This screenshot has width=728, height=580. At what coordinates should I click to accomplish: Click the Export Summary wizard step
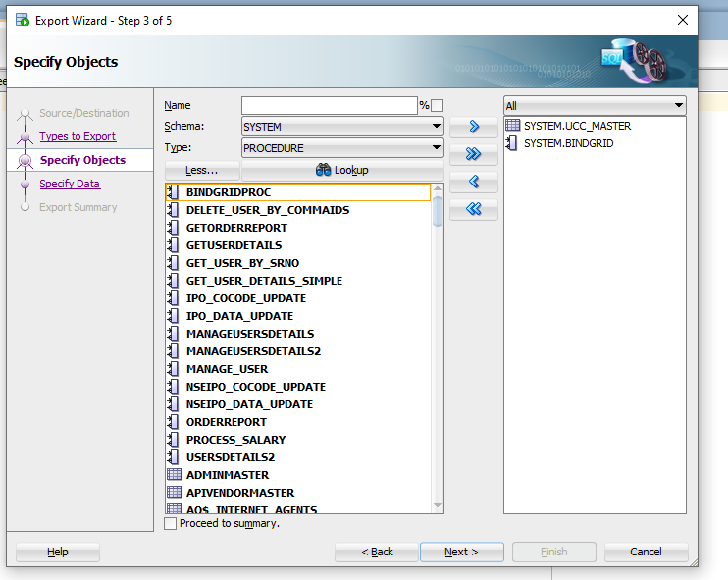coord(78,207)
